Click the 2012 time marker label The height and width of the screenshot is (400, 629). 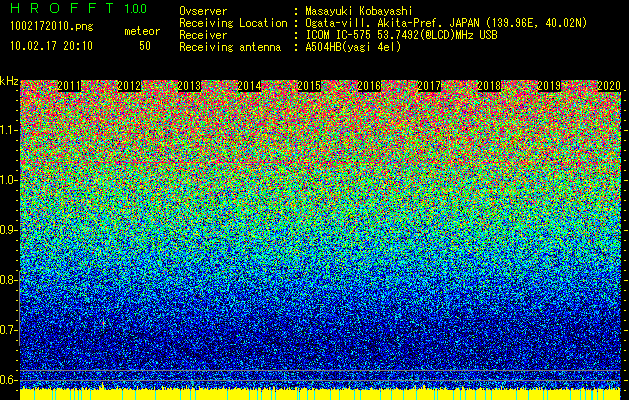coord(129,86)
